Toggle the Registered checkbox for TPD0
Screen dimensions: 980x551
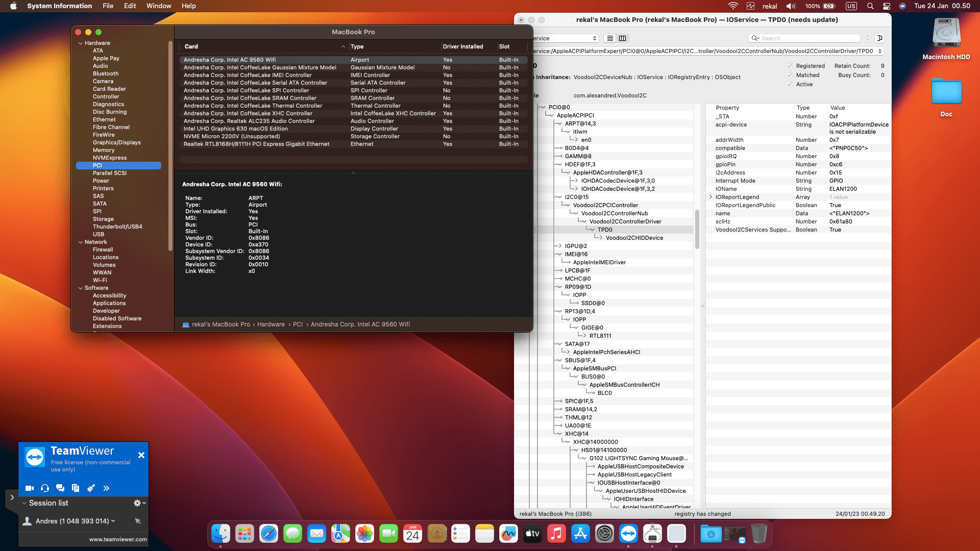[x=789, y=65]
